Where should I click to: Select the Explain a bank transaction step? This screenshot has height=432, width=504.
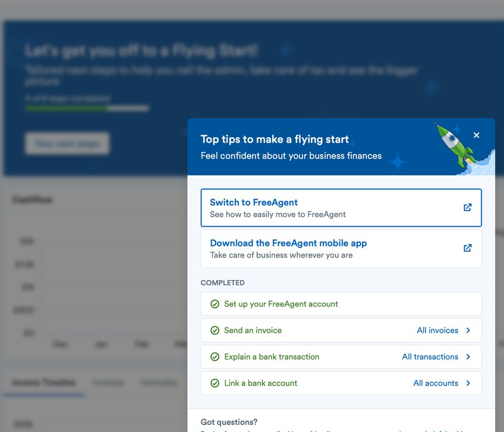pos(341,356)
